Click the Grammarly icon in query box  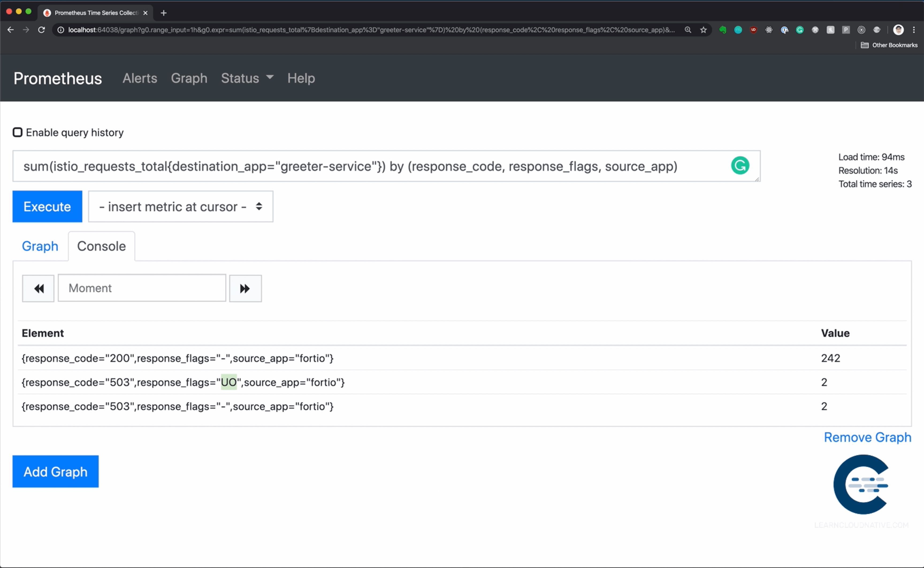(x=740, y=166)
